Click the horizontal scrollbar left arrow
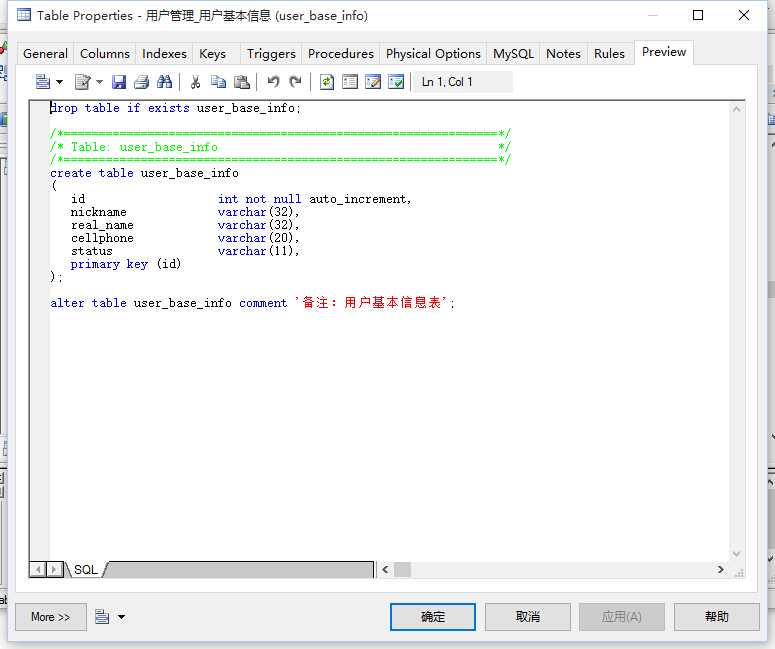Image resolution: width=775 pixels, height=649 pixels. coord(386,569)
